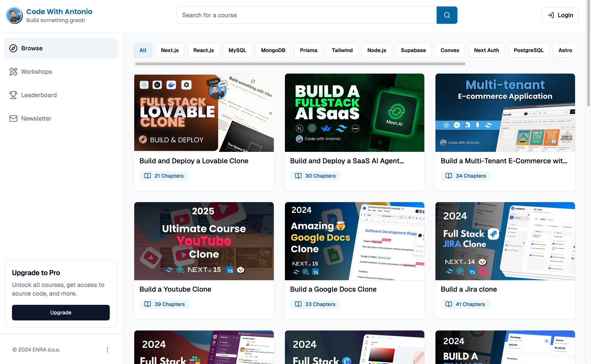Click book icon beside 21 Chapters

coord(147,176)
